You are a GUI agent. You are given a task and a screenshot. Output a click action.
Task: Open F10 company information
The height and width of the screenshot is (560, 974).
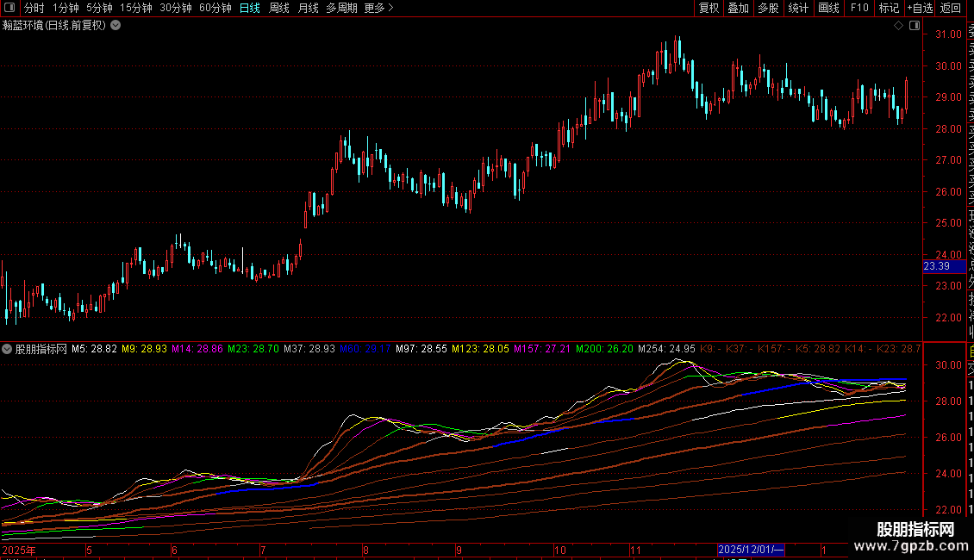coord(859,8)
